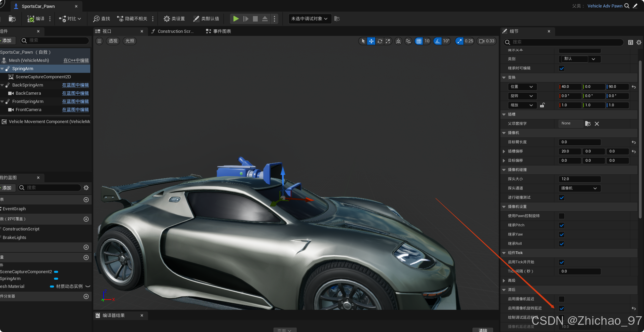The image size is (644, 332).
Task: Browse the parent socket asset icon
Action: [x=588, y=124]
